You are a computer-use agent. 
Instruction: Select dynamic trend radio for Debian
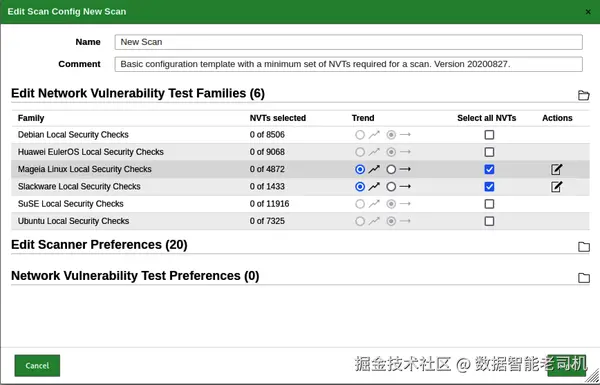tap(360, 135)
